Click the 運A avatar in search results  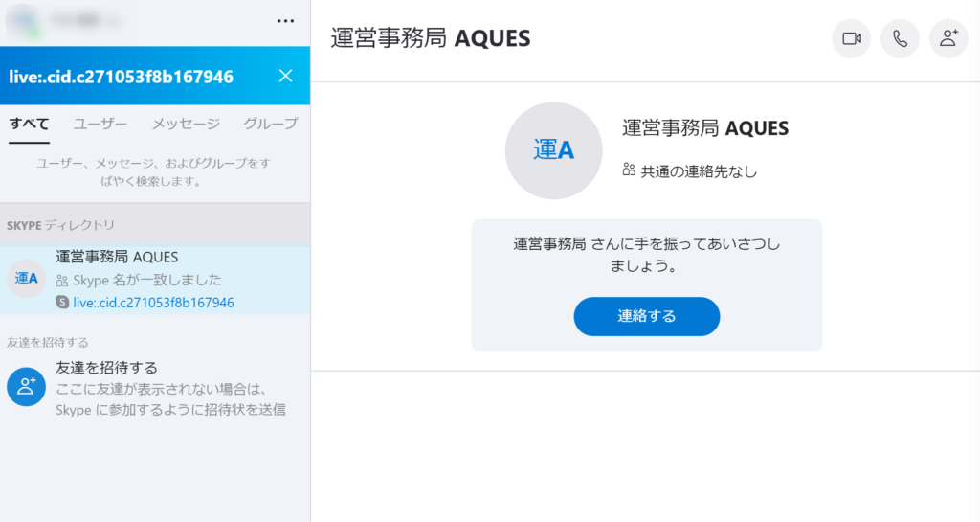[26, 278]
